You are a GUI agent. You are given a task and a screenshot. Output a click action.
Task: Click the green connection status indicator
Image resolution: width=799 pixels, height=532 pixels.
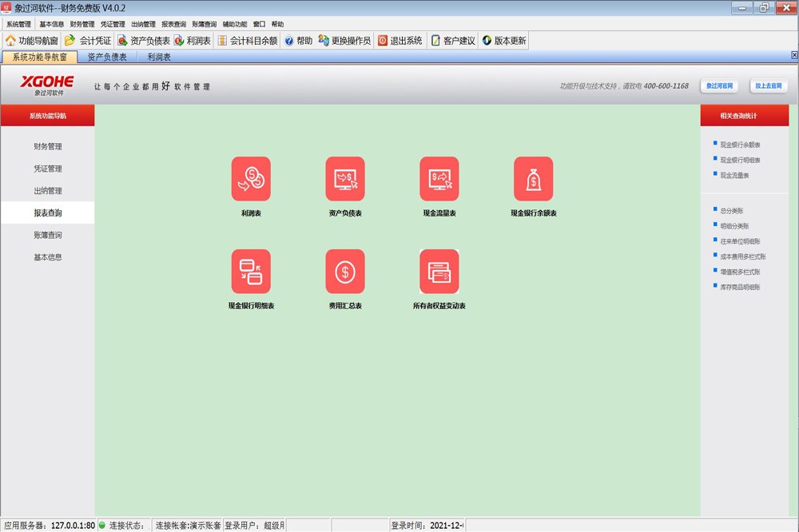point(102,525)
